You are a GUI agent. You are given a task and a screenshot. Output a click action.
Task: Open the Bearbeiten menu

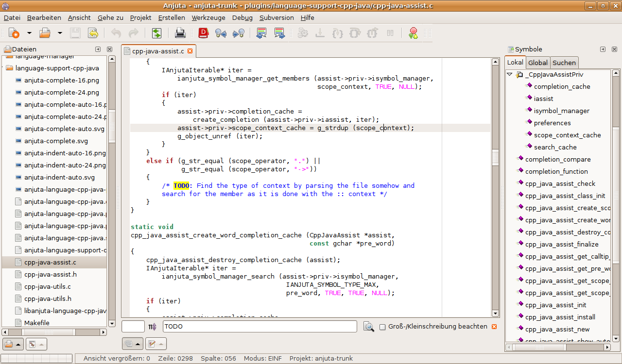point(44,17)
